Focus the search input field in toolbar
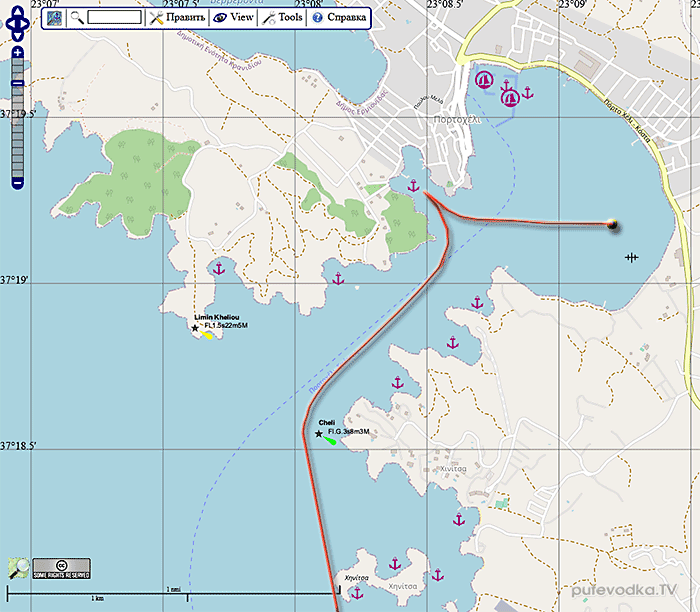 [x=115, y=17]
